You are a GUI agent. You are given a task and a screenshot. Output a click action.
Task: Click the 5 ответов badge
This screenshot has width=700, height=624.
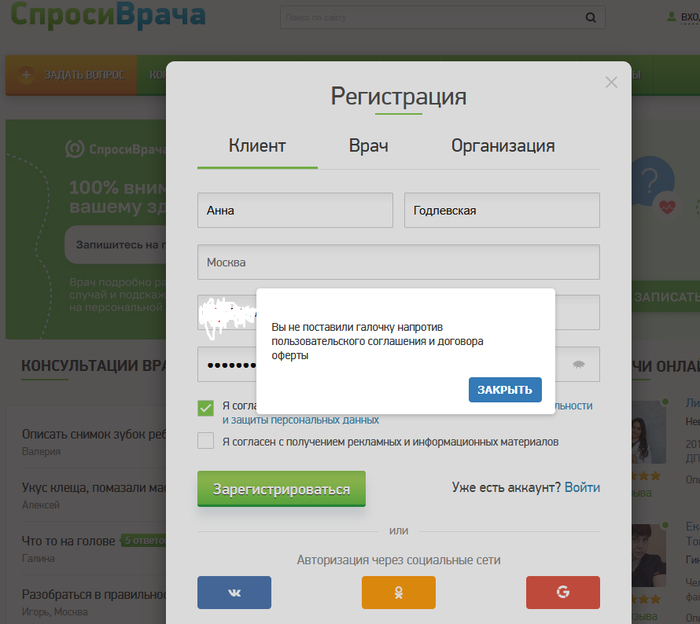pos(144,541)
